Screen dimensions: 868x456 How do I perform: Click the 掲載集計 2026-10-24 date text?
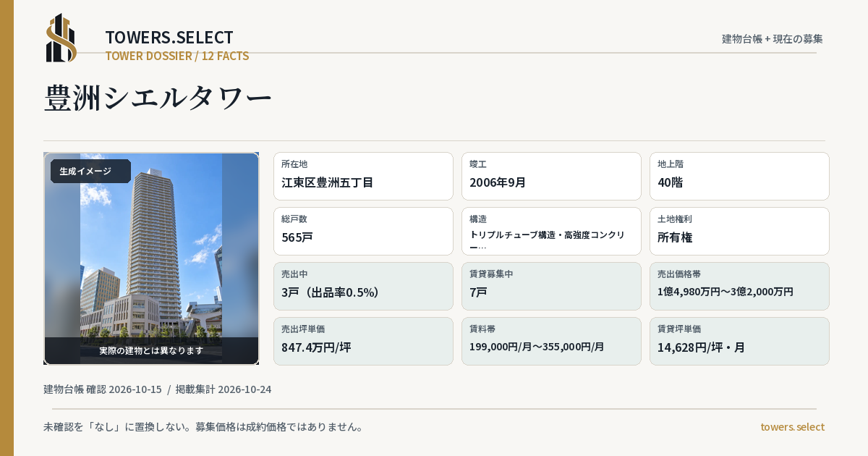tap(224, 389)
